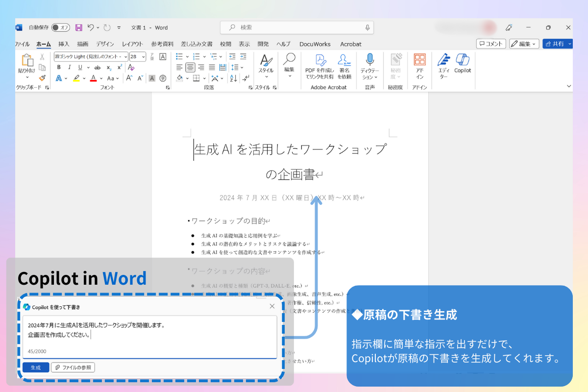This screenshot has width=588, height=392.
Task: Apply subscript formatting
Action: (x=109, y=68)
